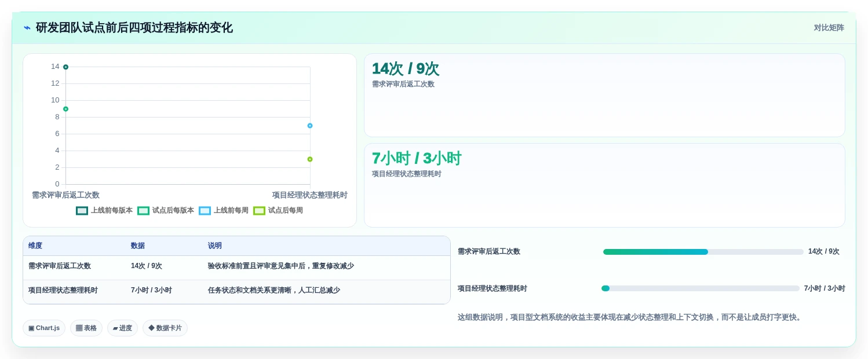Click the lime data point at 3
Screen dimensions: 868x359
point(310,159)
